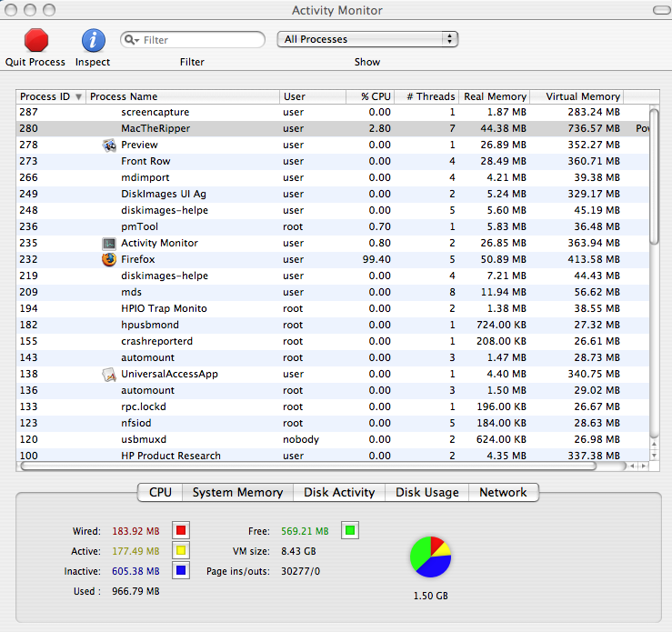Sort by the User column header
Viewport: 672px width, 632px height.
[313, 96]
